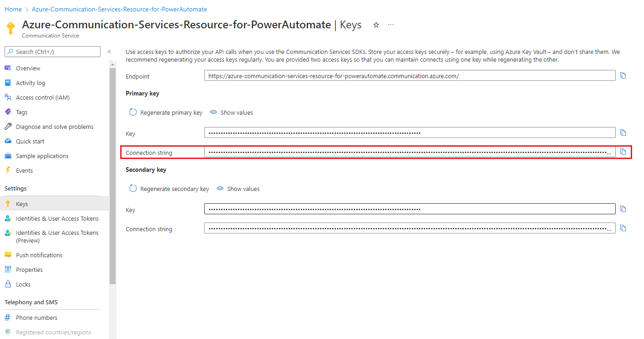Click the Phone numbers hash icon
Image resolution: width=644 pixels, height=339 pixels.
click(x=8, y=318)
